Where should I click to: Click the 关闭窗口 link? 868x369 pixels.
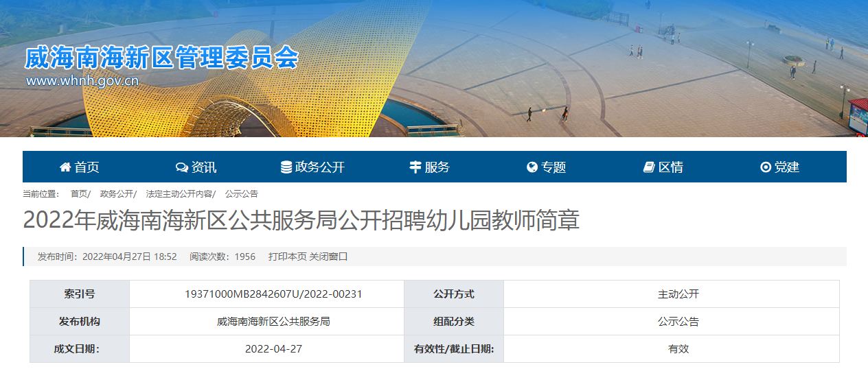click(x=329, y=257)
